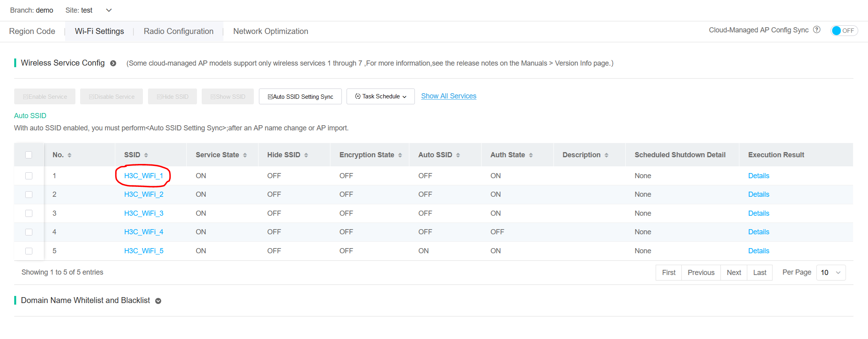
Task: Open the Per Page count dropdown
Action: pos(831,273)
